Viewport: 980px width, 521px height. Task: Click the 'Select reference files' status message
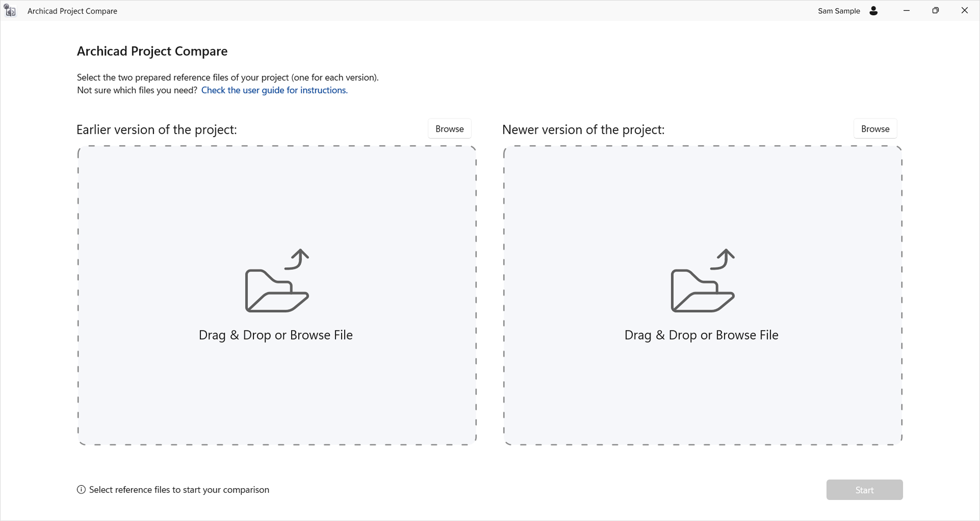(179, 490)
